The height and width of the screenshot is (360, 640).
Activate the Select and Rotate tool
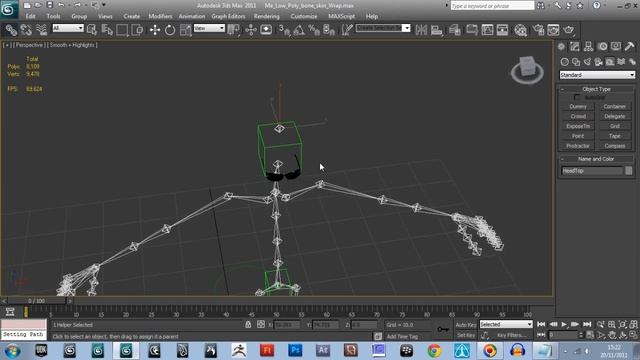[x=170, y=30]
